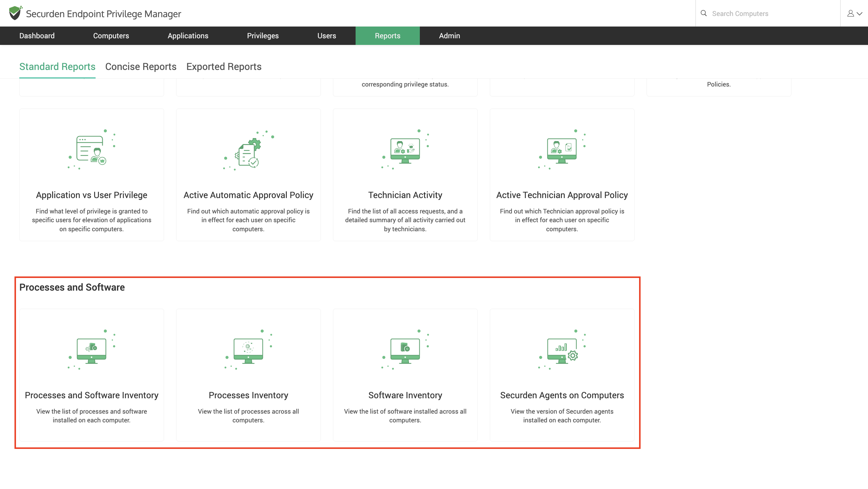Switch to the Concise Reports tab
Screen dimensions: 868x489
pos(141,67)
